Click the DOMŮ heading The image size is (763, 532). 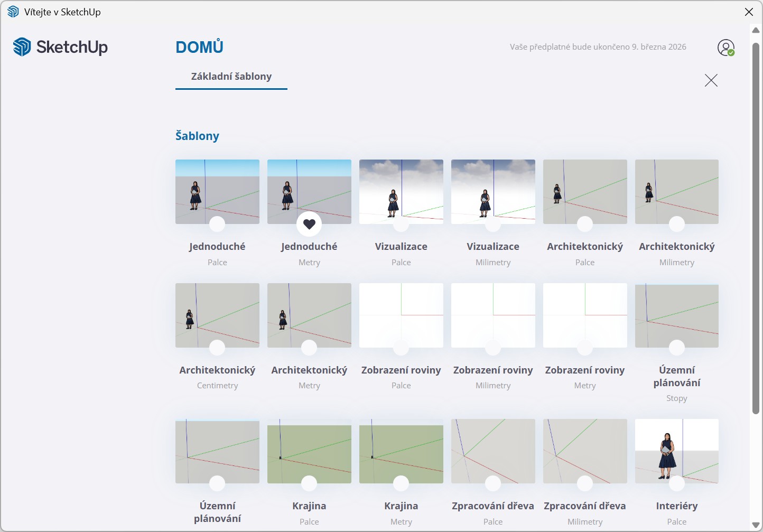[x=199, y=47]
